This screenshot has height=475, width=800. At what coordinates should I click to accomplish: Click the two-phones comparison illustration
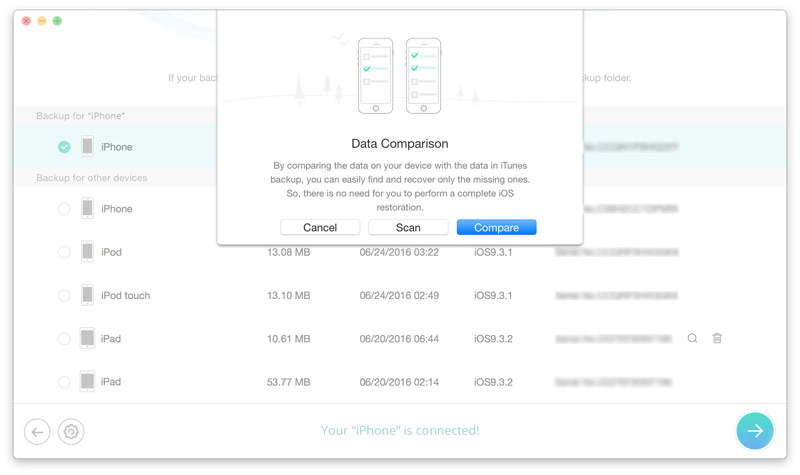399,76
